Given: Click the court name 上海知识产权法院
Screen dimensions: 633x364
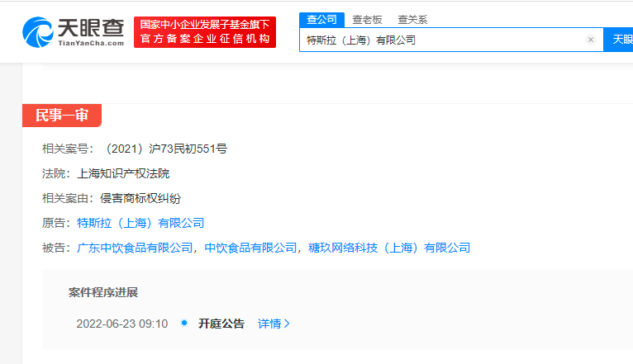Looking at the screenshot, I should (123, 173).
